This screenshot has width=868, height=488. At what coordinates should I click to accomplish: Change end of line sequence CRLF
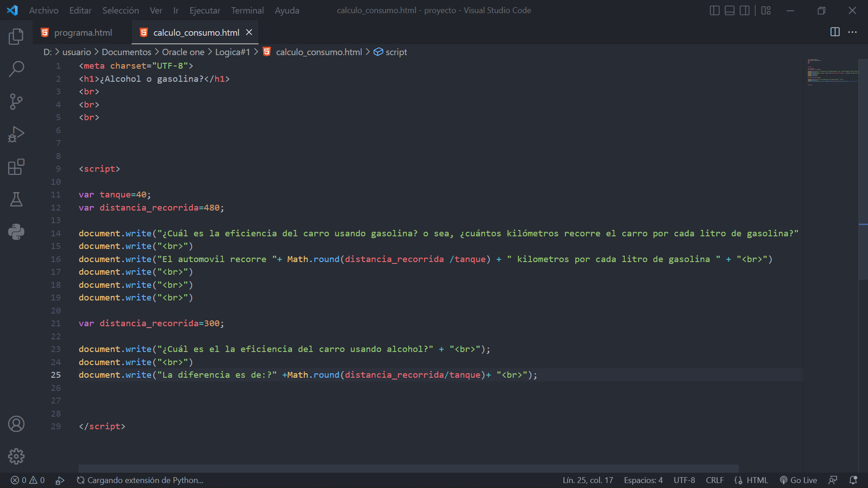coord(715,480)
